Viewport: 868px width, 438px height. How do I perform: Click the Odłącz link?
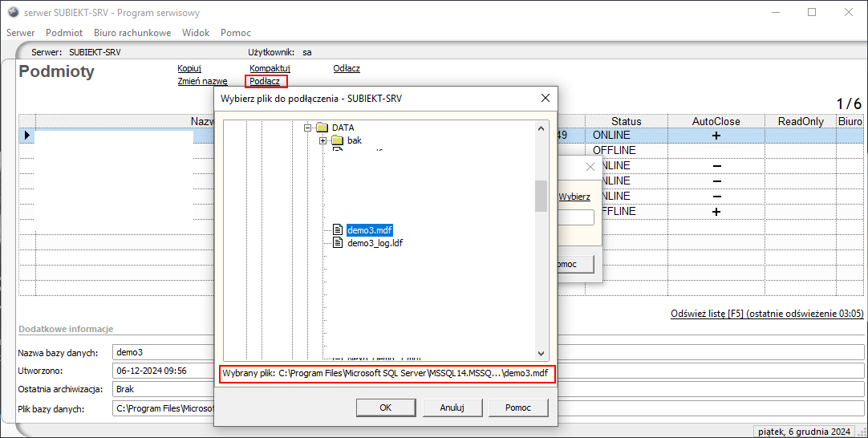click(x=347, y=68)
